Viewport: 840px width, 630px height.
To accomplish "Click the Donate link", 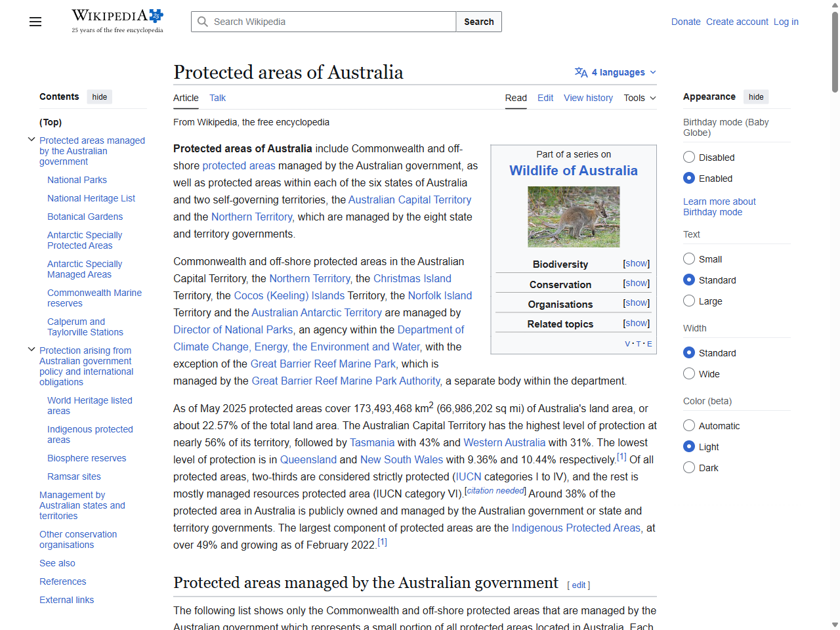I will (686, 22).
